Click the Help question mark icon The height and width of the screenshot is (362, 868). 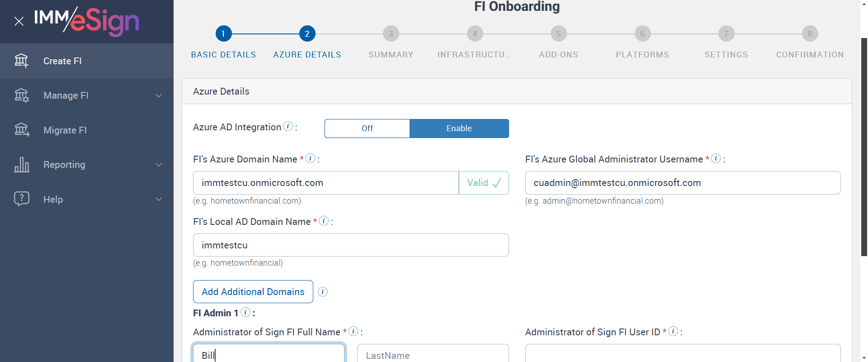coord(21,199)
